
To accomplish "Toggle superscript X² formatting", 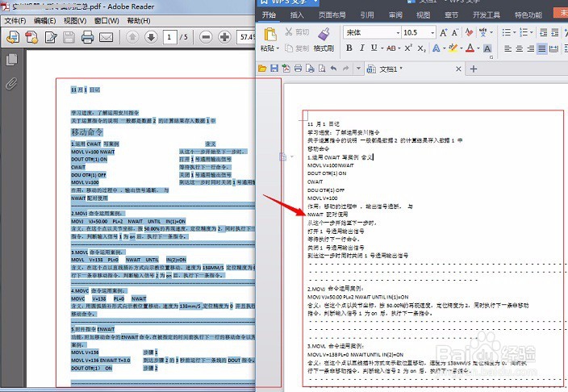I will (x=408, y=48).
